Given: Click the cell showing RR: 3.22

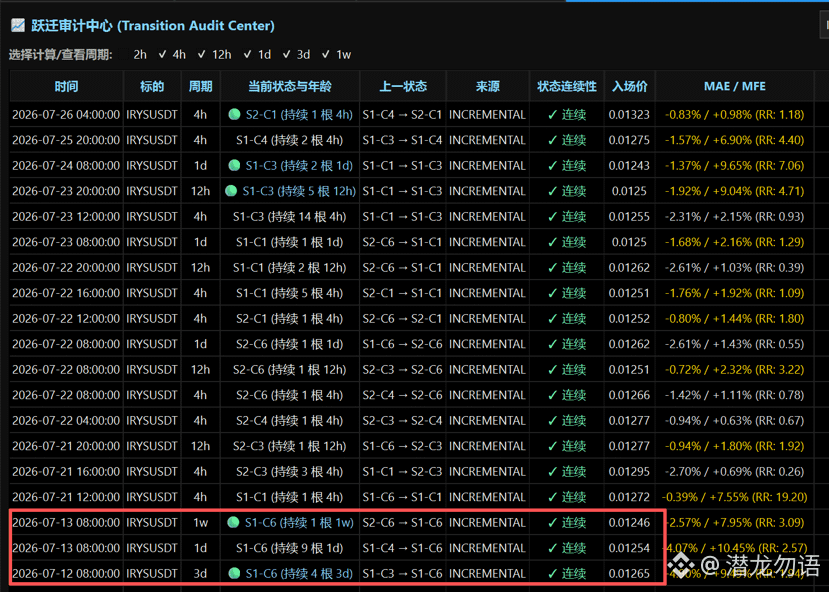Looking at the screenshot, I should pyautogui.click(x=734, y=369).
